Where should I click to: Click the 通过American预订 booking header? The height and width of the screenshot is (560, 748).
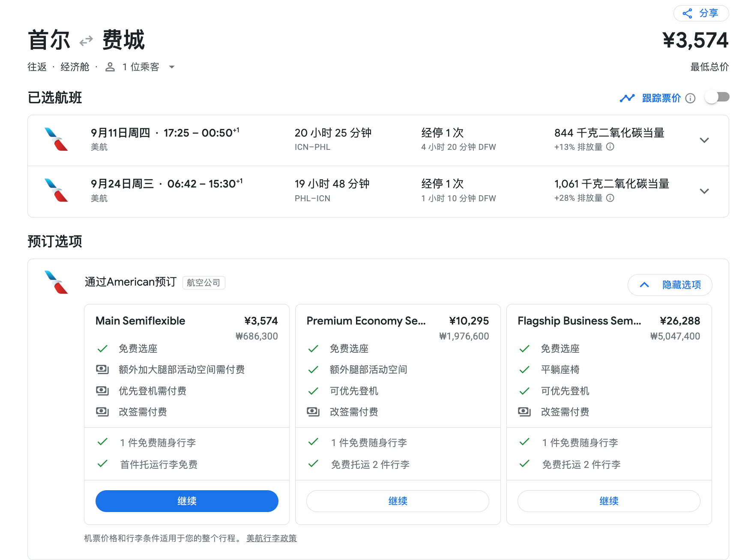click(130, 282)
